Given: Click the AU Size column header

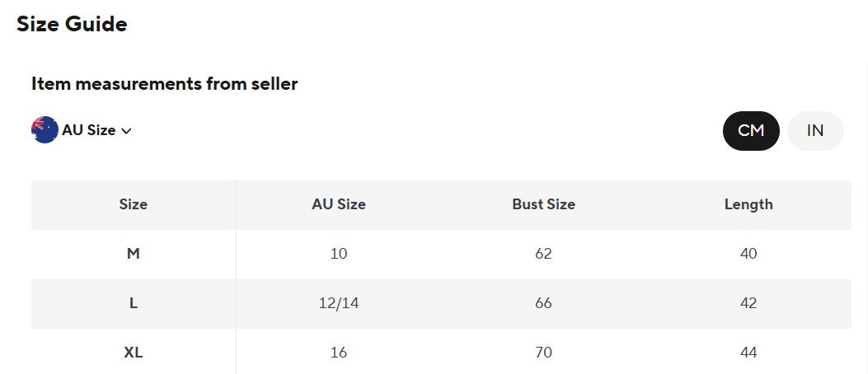Looking at the screenshot, I should click(x=339, y=204).
